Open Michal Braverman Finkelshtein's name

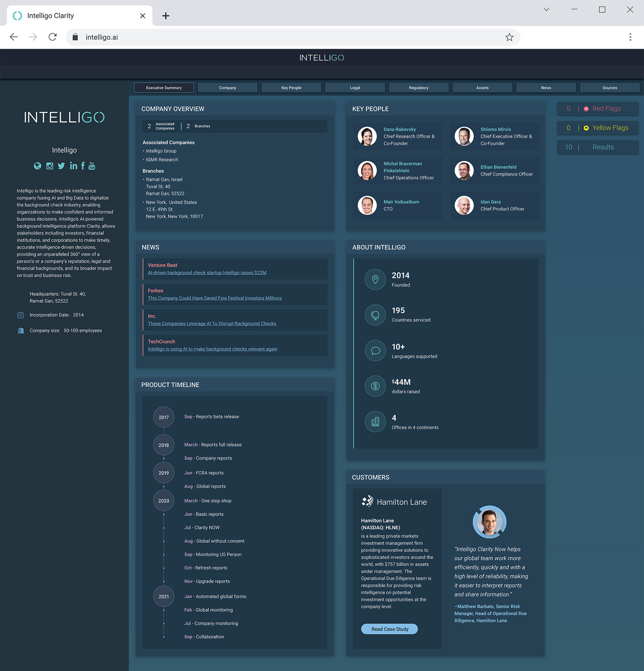point(403,167)
